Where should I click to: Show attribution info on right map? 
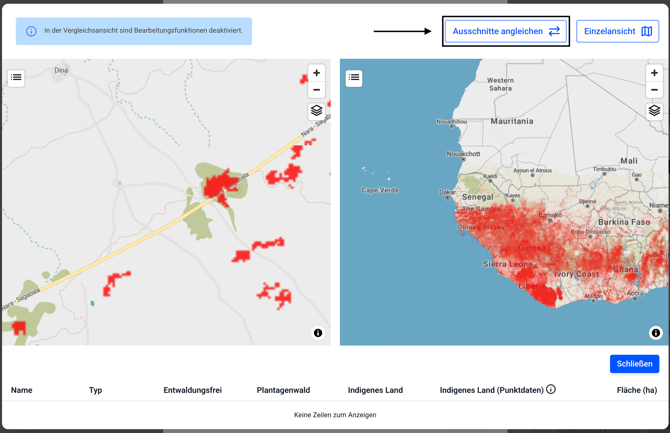point(656,333)
